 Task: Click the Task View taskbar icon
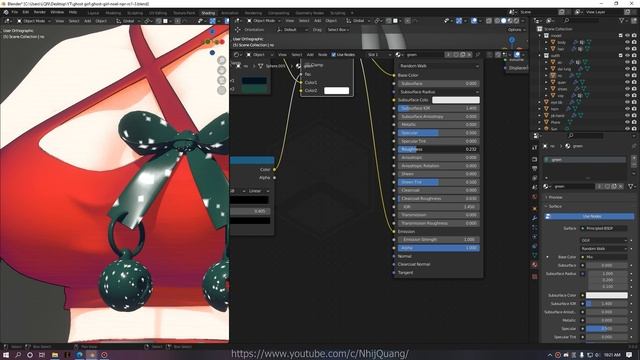(42, 355)
